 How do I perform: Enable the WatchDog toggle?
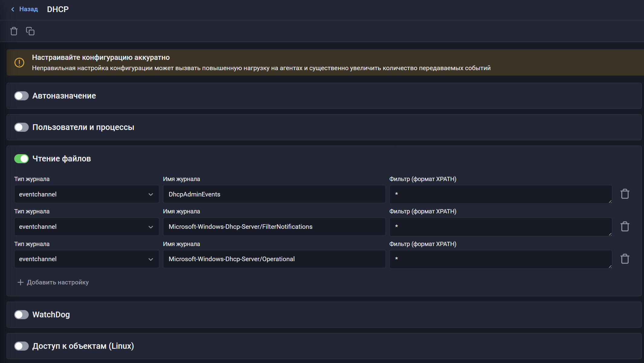(21, 315)
